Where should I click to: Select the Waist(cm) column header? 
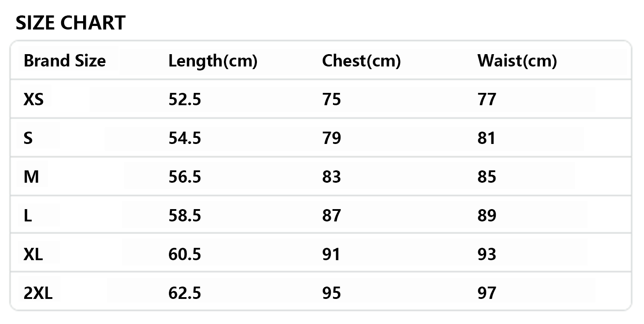[x=517, y=61]
